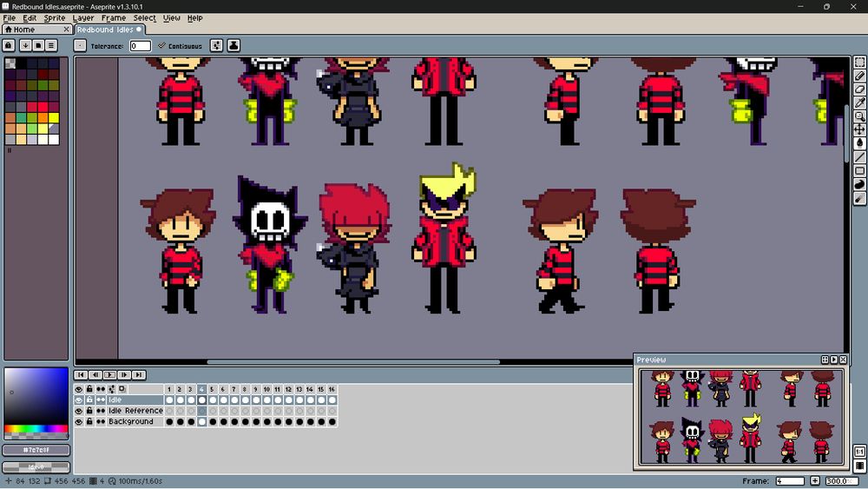Click the background color Idx-0 button

(x=36, y=466)
